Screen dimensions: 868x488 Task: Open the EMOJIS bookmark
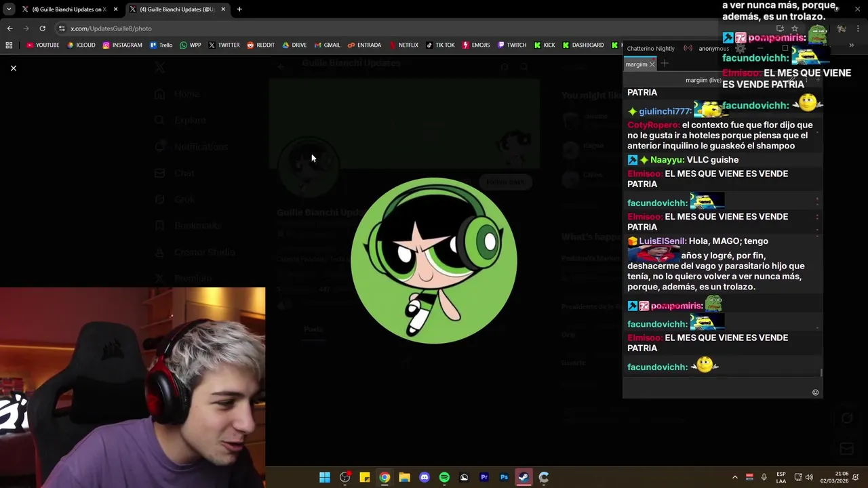click(476, 45)
